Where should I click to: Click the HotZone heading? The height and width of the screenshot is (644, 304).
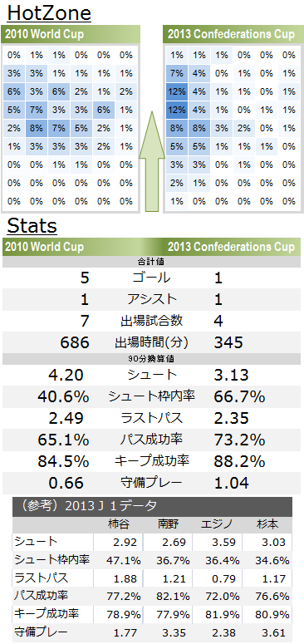[x=49, y=13]
